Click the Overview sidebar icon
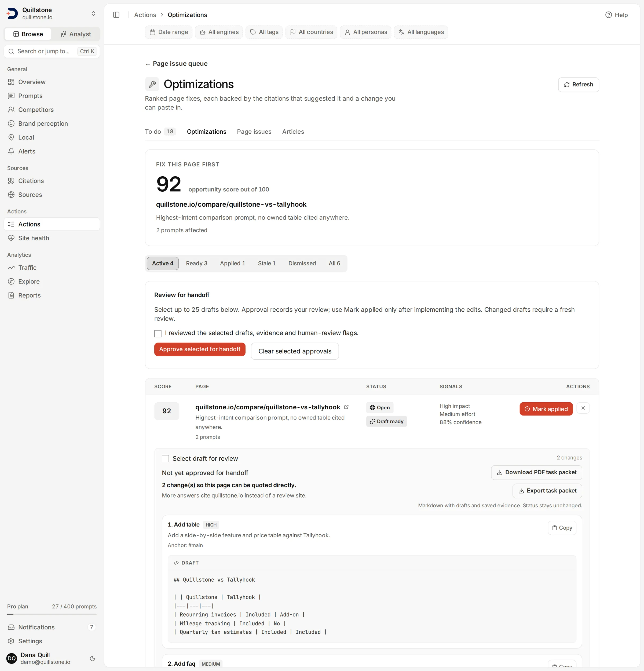Viewport: 644px width, 671px height. pos(11,82)
